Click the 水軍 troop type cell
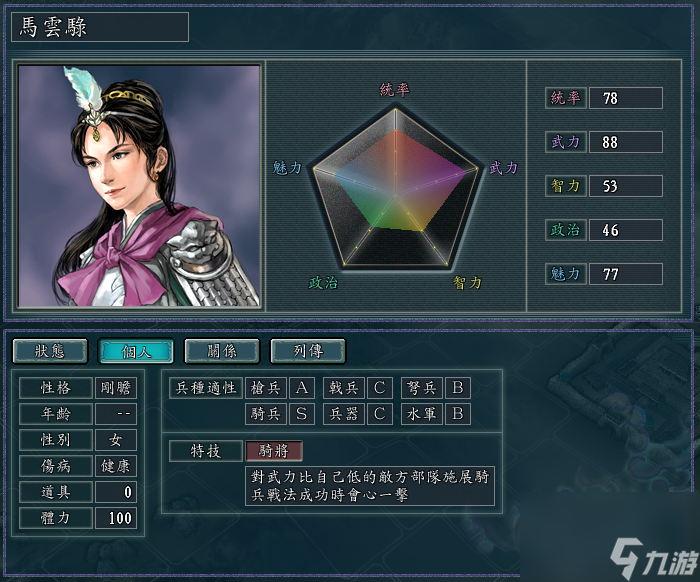The image size is (700, 582). coord(421,414)
